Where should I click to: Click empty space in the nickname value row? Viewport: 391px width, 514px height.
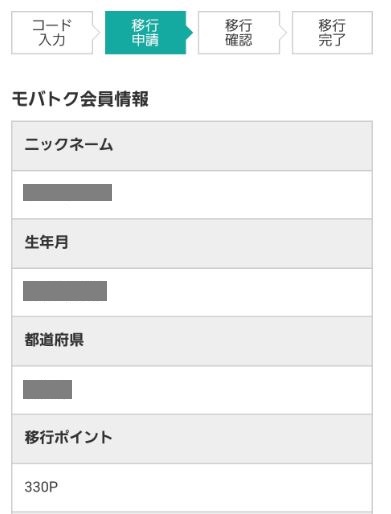pyautogui.click(x=242, y=195)
